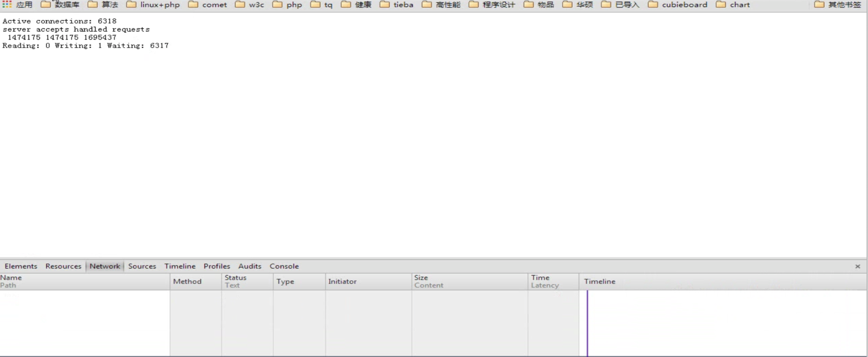Open the chart bookmark folder

pyautogui.click(x=733, y=5)
